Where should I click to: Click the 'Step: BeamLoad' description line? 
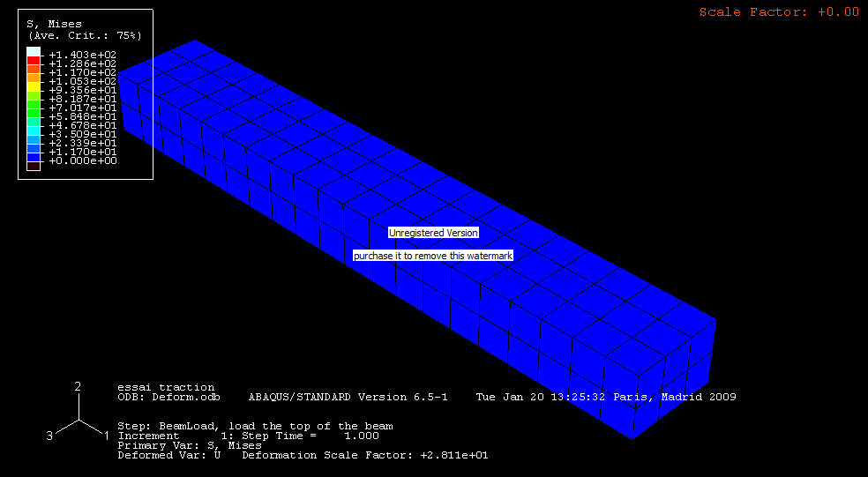(x=255, y=426)
